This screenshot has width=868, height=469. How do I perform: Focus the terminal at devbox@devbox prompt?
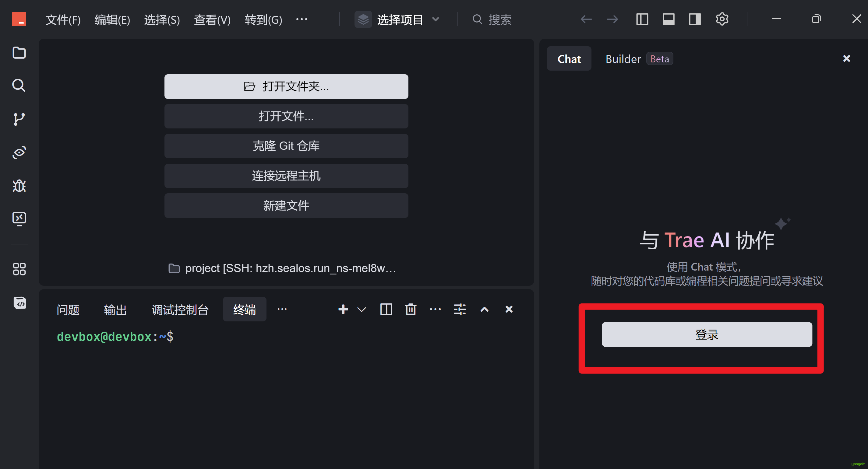[x=115, y=336]
